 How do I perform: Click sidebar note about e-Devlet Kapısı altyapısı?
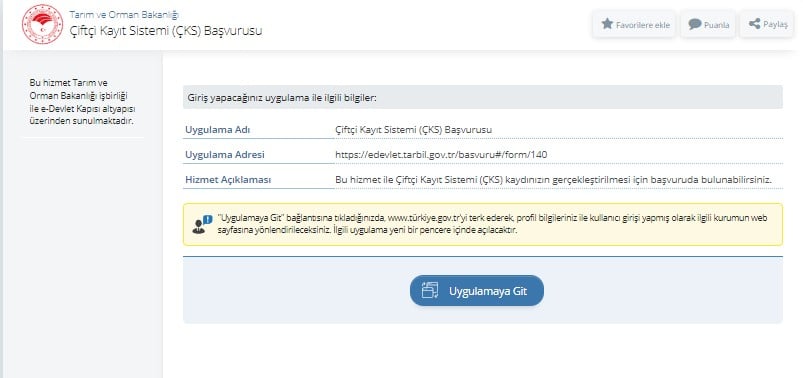click(82, 102)
